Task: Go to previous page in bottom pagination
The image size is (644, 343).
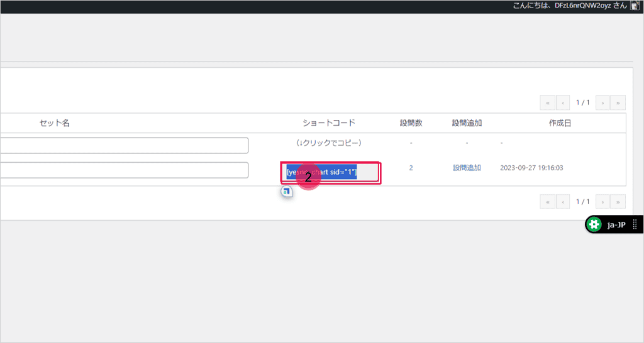Action: click(563, 202)
